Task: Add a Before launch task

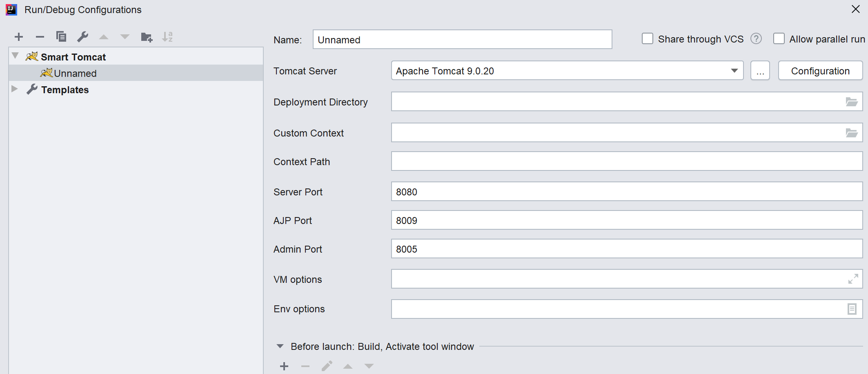Action: point(284,366)
